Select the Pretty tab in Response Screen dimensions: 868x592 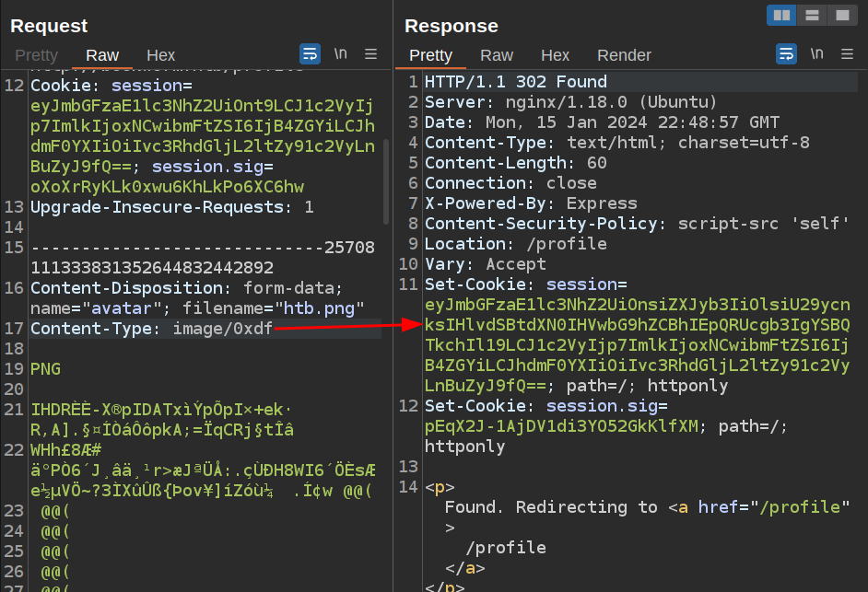pyautogui.click(x=430, y=55)
